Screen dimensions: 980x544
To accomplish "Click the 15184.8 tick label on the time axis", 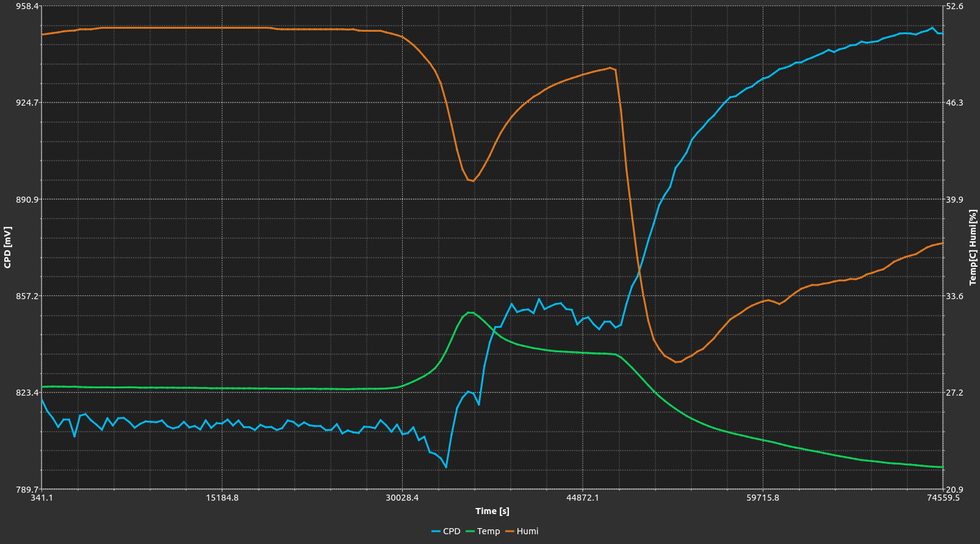I will point(222,498).
